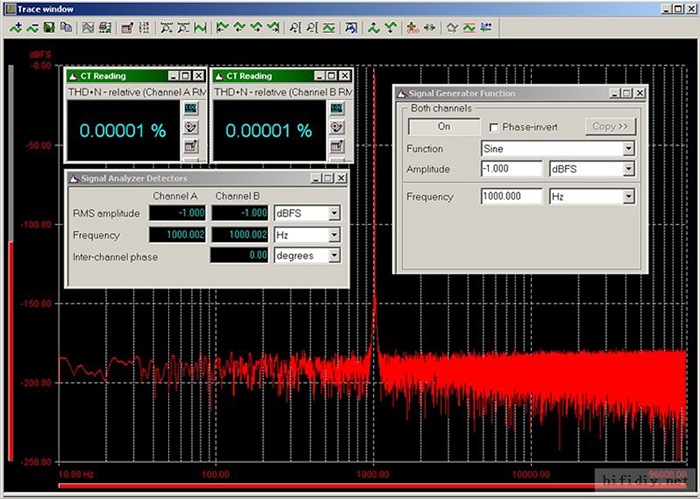Click middle icon in Channel B CT Reading
The image size is (700, 499).
click(337, 127)
